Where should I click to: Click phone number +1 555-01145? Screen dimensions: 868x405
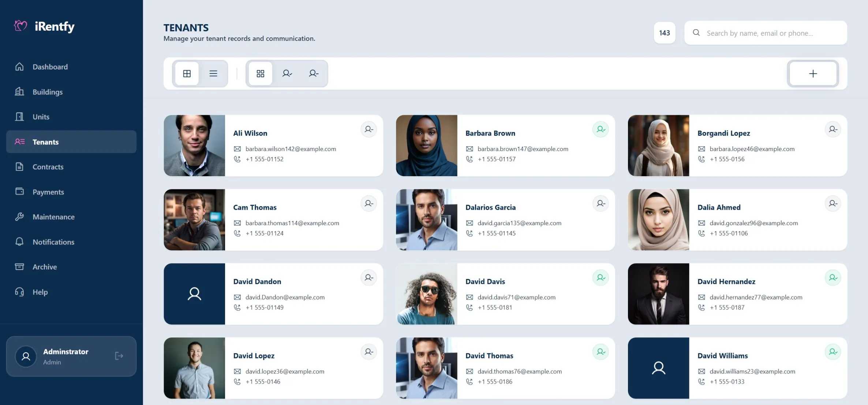497,234
